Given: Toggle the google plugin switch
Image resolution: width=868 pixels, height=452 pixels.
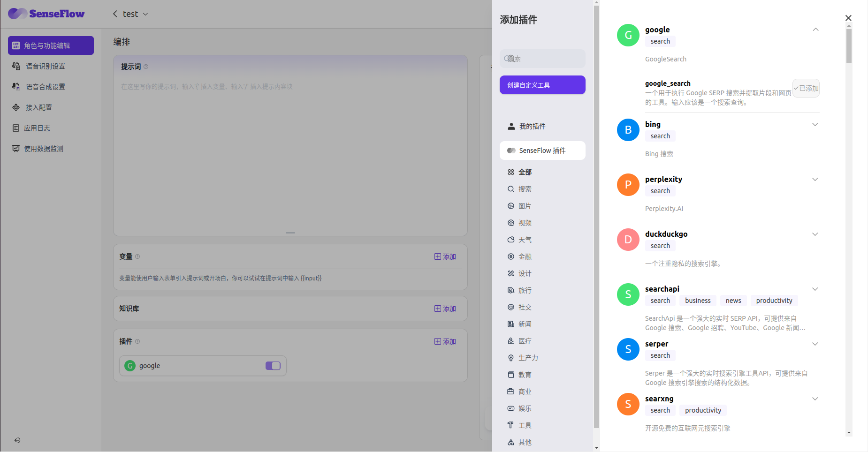Looking at the screenshot, I should [x=273, y=366].
